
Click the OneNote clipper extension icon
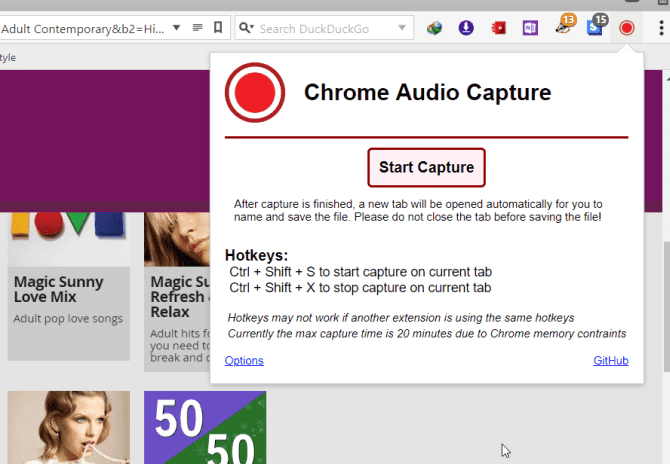coord(530,28)
